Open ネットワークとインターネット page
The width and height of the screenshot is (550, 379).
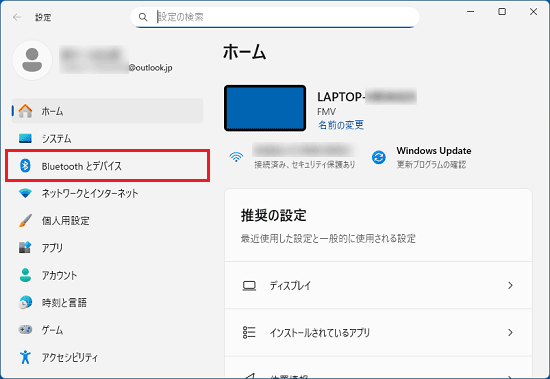[107, 193]
